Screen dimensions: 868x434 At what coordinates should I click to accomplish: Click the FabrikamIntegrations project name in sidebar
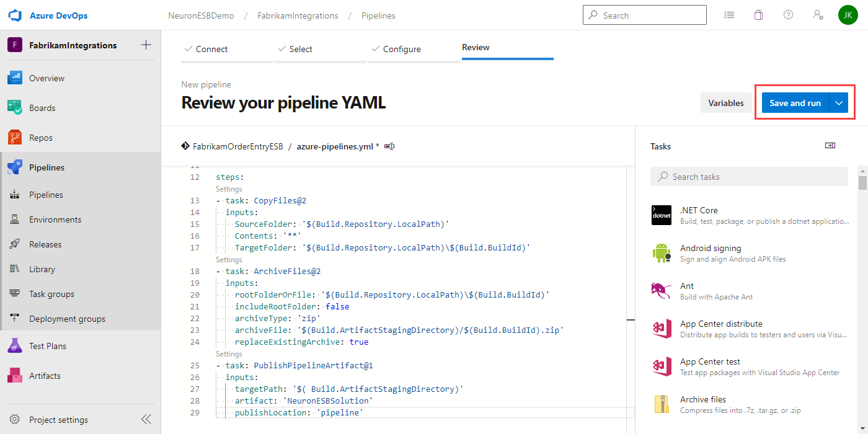click(73, 45)
